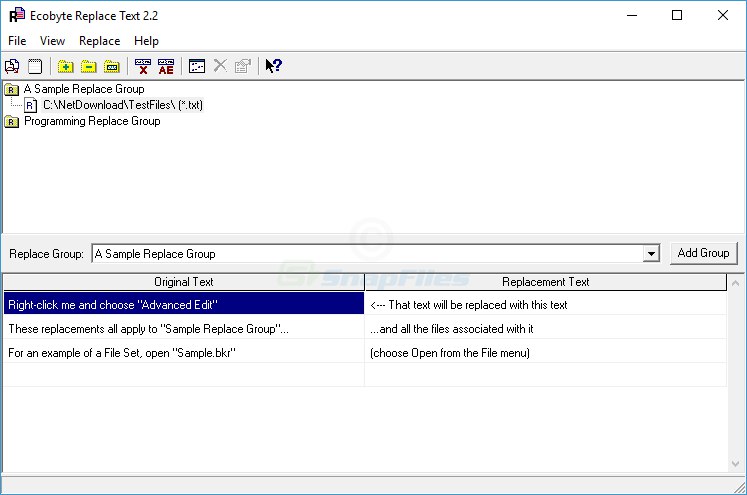Viewport: 747px width, 495px height.
Task: Click the empty Replacement Text cell in last row
Action: (x=545, y=375)
